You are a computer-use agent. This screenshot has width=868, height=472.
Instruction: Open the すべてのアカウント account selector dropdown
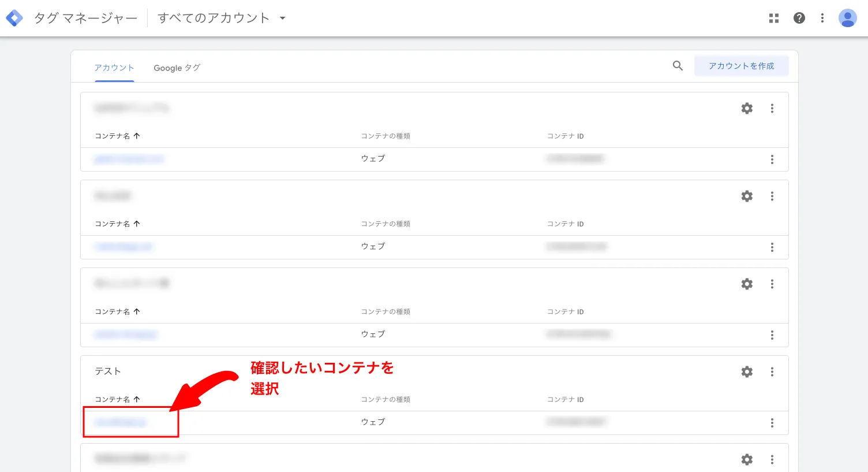tap(222, 18)
